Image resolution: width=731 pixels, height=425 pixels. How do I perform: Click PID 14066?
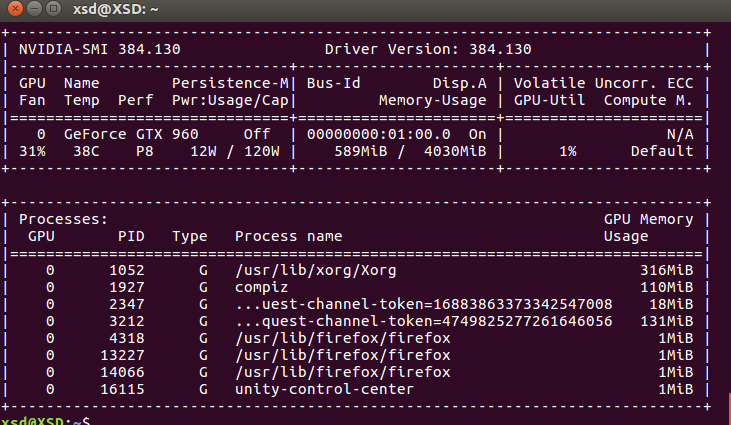(123, 372)
